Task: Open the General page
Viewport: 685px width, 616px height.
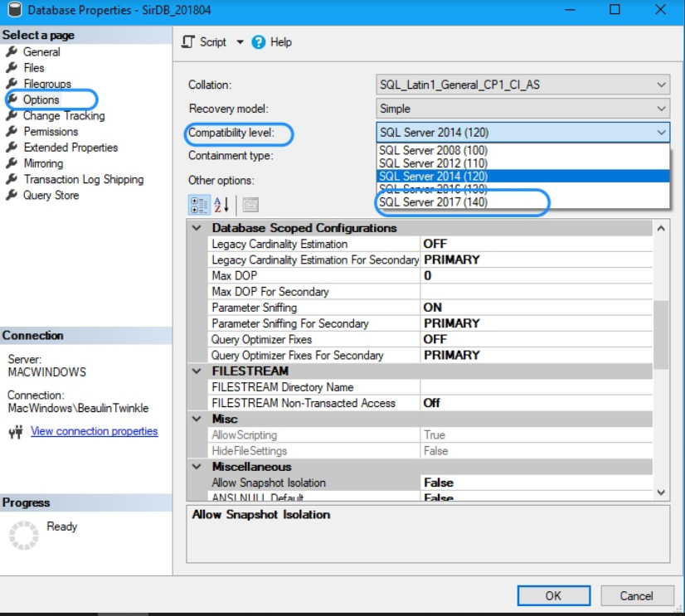Action: click(x=41, y=52)
